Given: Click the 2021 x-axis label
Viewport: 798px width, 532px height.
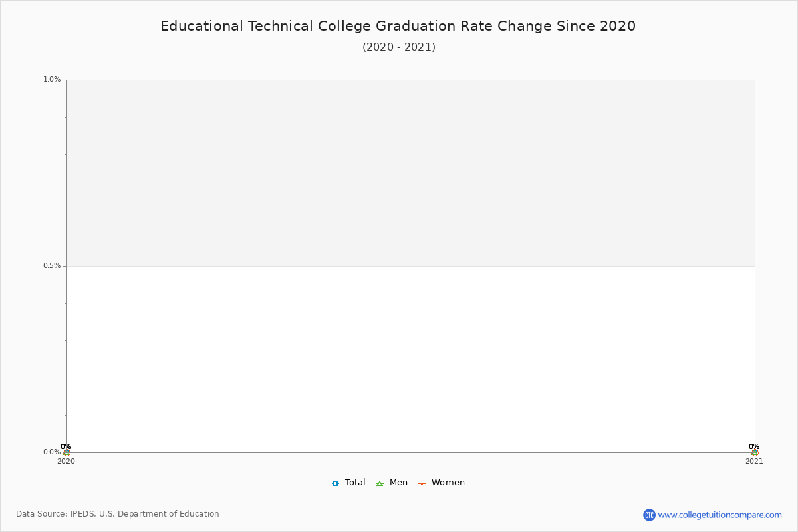Looking at the screenshot, I should coord(754,462).
